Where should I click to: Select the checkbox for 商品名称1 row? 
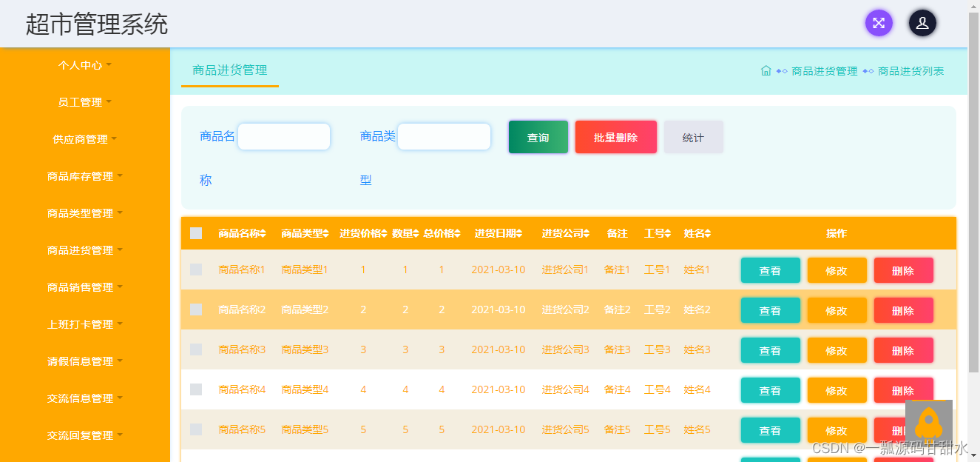point(196,269)
